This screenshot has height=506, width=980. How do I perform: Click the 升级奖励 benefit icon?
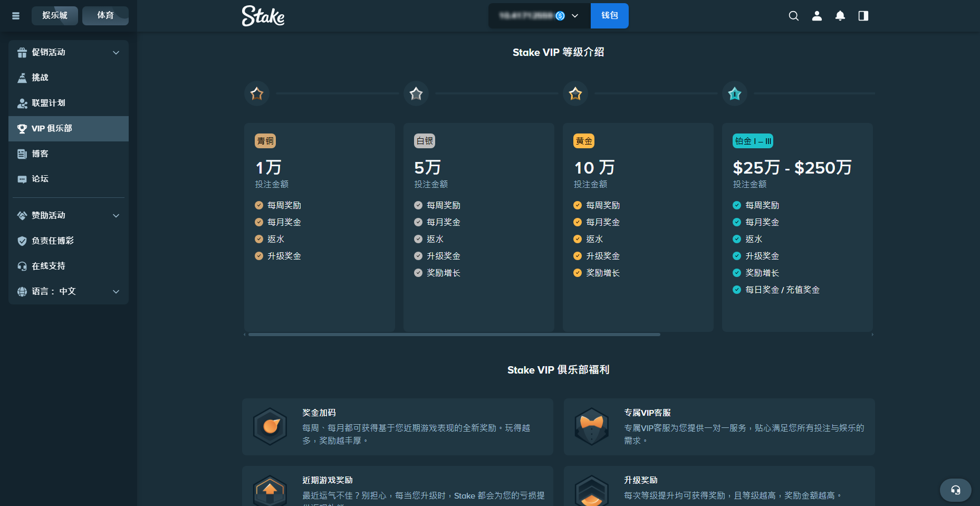(x=592, y=491)
